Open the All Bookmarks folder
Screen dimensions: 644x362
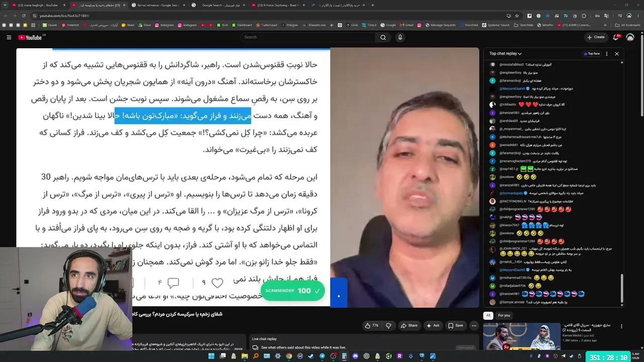[627, 25]
